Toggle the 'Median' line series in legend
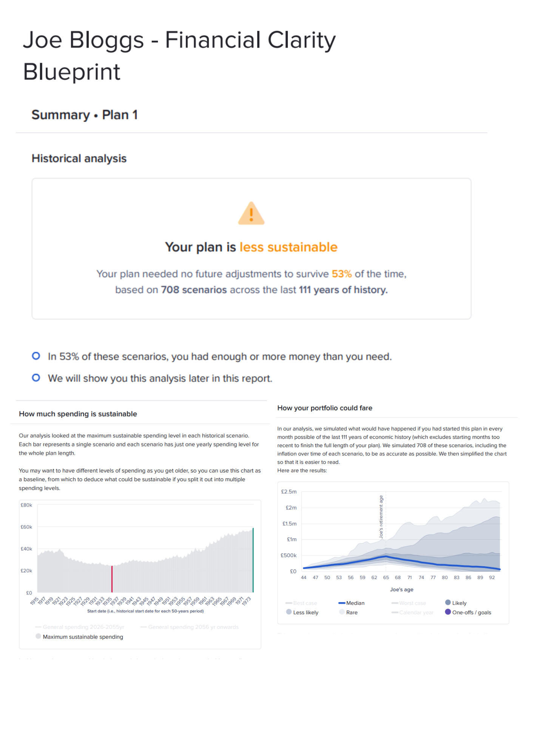This screenshot has width=534, height=756. [352, 603]
